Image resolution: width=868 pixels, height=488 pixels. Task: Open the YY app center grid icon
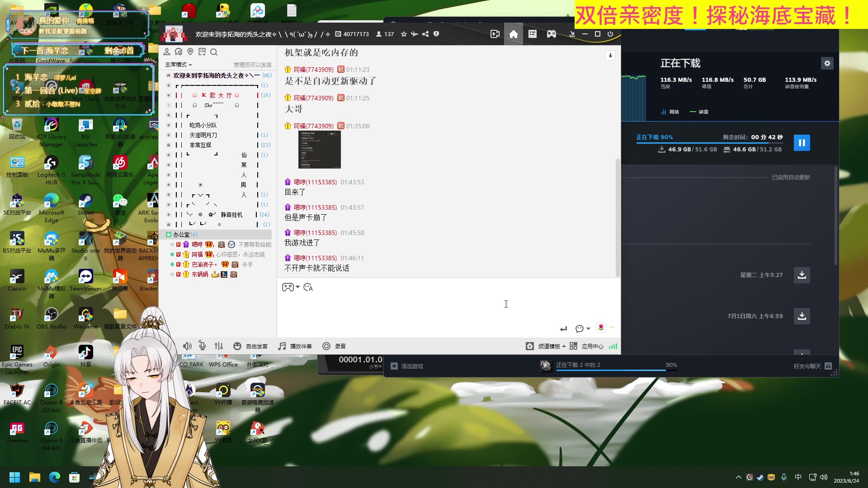[573, 346]
